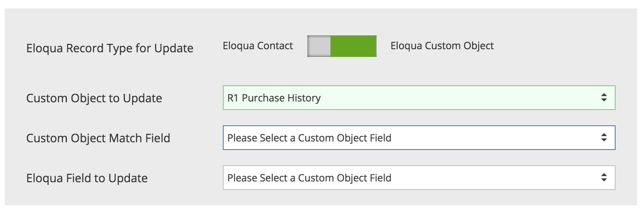Click the gray handle of the record type switch
The width and height of the screenshot is (644, 213).
(319, 46)
